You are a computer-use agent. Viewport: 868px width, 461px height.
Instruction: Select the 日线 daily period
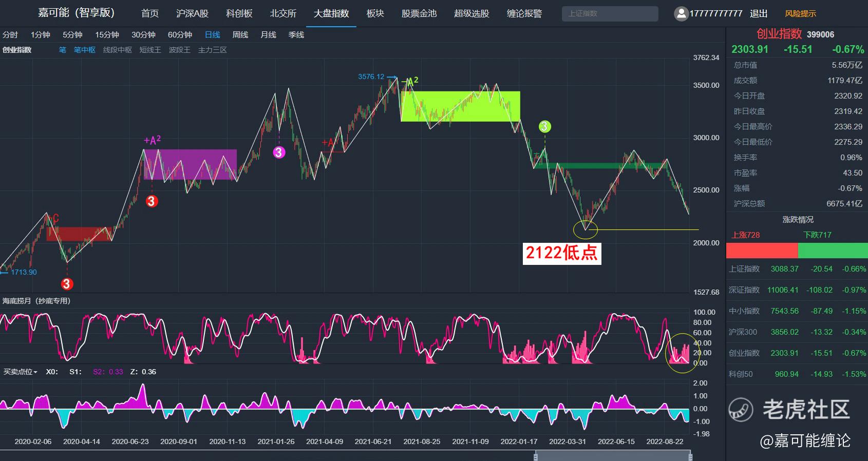tap(213, 35)
